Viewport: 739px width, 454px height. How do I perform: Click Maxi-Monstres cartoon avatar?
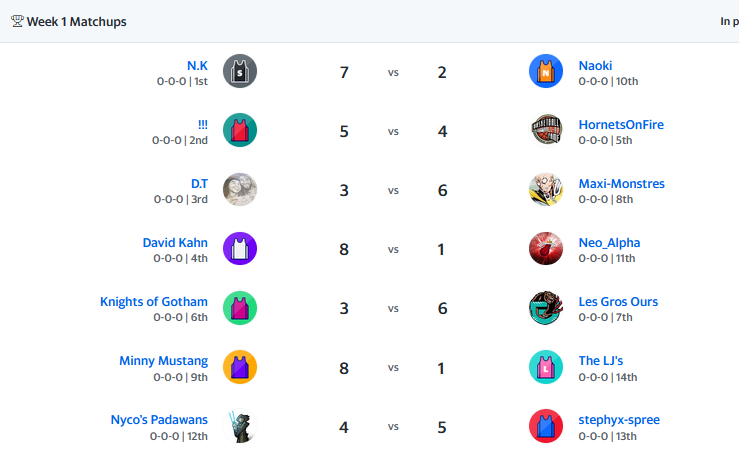click(x=546, y=190)
